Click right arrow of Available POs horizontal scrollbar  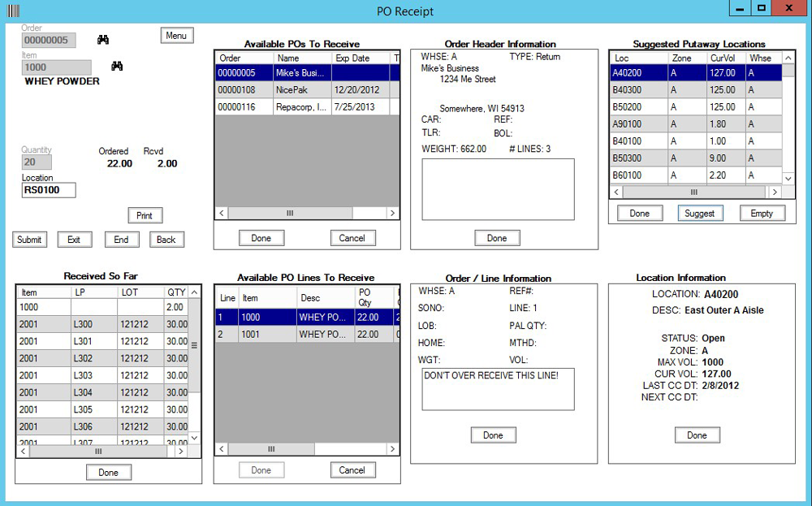coord(392,213)
